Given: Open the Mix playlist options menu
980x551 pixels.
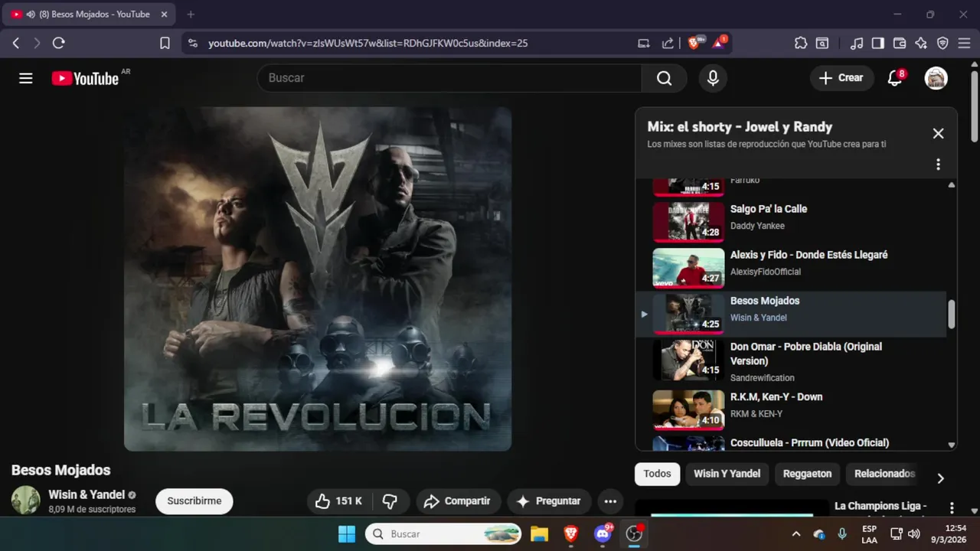Looking at the screenshot, I should click(x=938, y=165).
